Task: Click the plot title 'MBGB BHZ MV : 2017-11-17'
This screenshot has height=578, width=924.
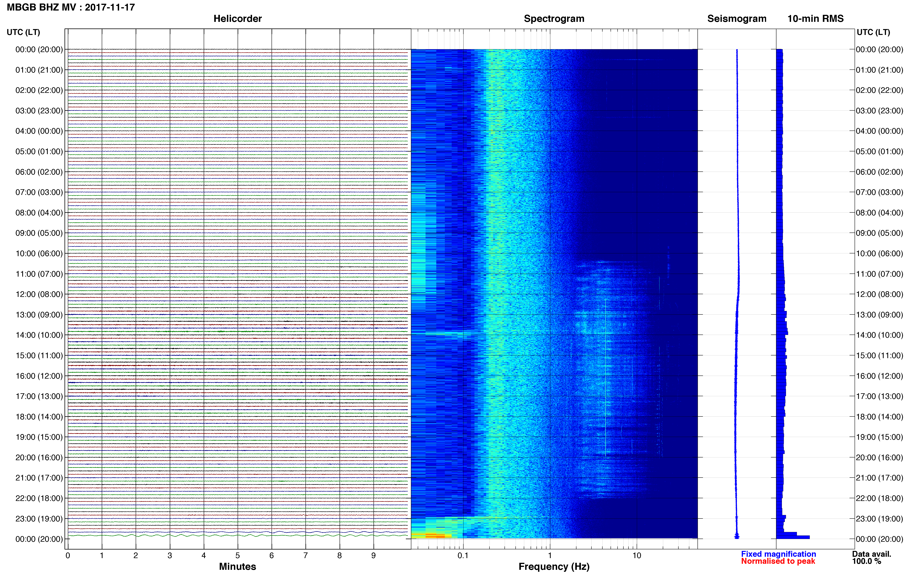Action: (71, 7)
